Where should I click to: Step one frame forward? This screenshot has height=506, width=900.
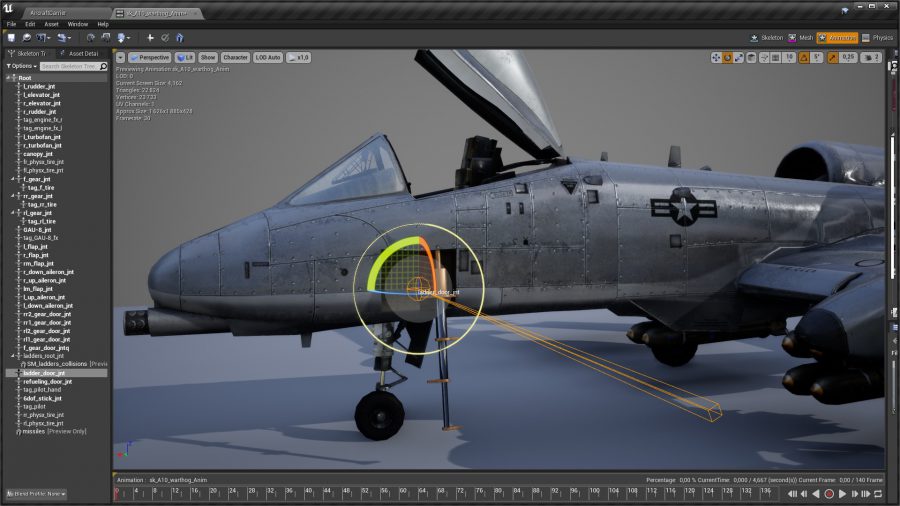854,494
